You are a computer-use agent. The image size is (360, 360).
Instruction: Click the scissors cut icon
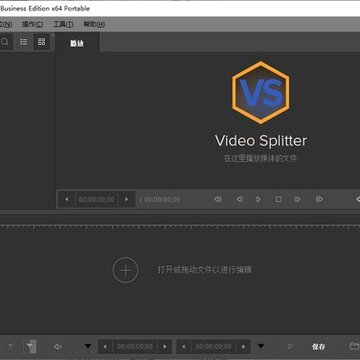click(11, 347)
